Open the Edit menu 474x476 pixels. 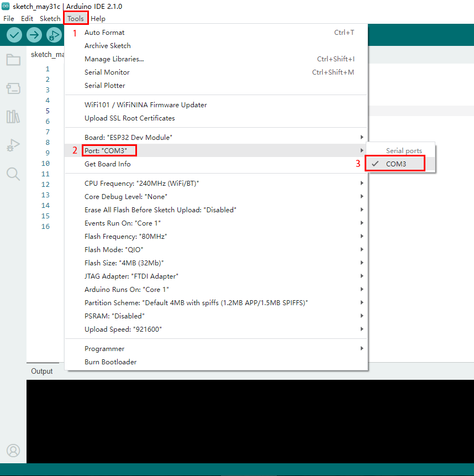click(27, 18)
